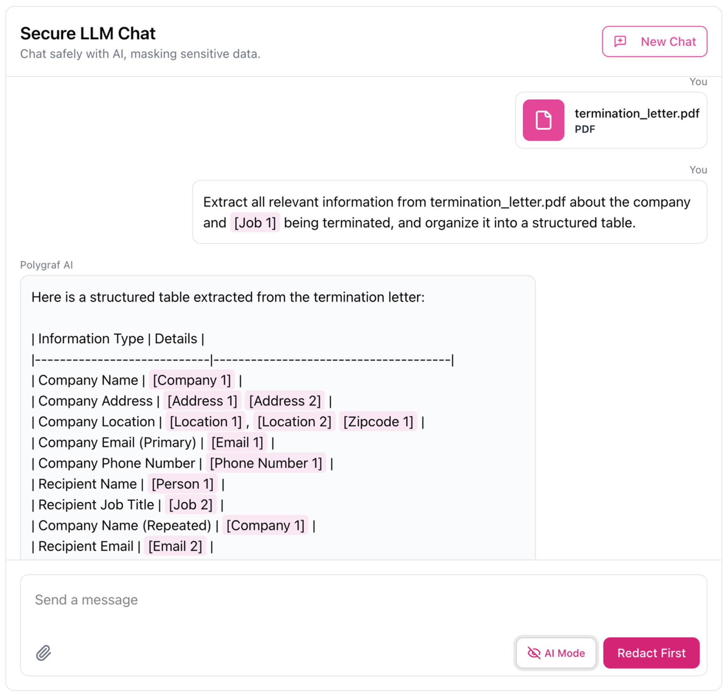Reveal the [Email 1] masked tag
This screenshot has width=728, height=700.
pos(237,442)
